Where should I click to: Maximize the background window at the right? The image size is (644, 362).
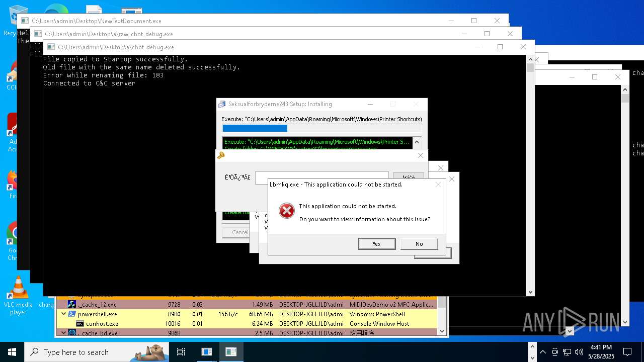coord(595,77)
